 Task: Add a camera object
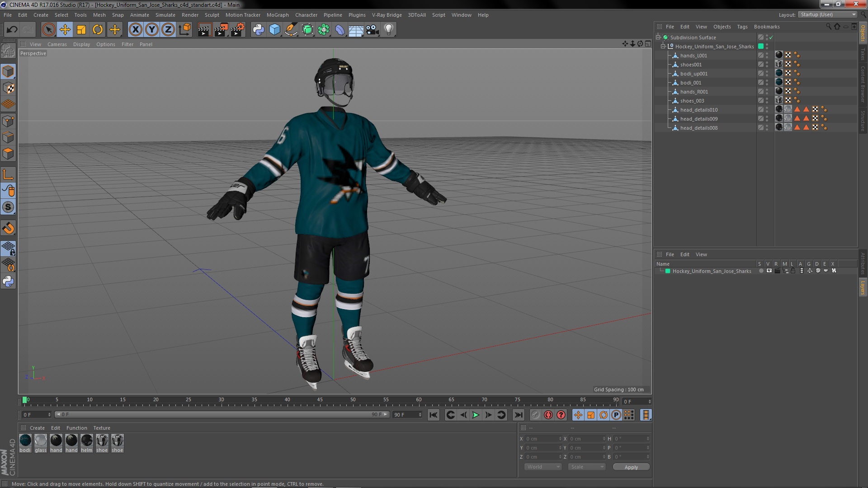click(373, 30)
